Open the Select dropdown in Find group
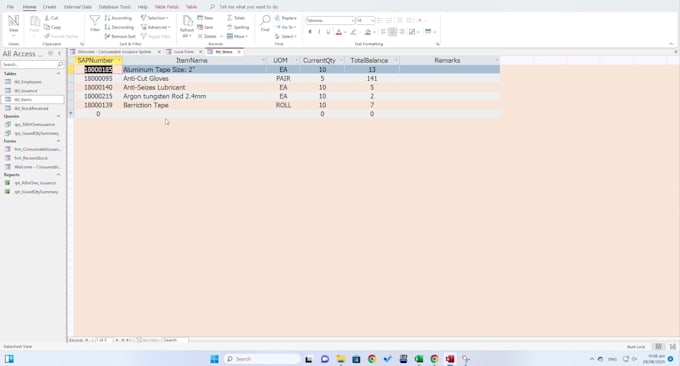680x366 pixels. click(x=285, y=36)
